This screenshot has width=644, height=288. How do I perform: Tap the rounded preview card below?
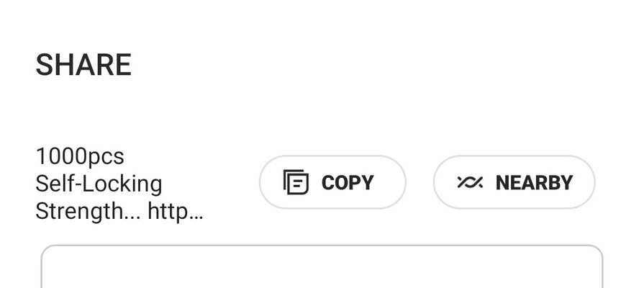coord(322,266)
